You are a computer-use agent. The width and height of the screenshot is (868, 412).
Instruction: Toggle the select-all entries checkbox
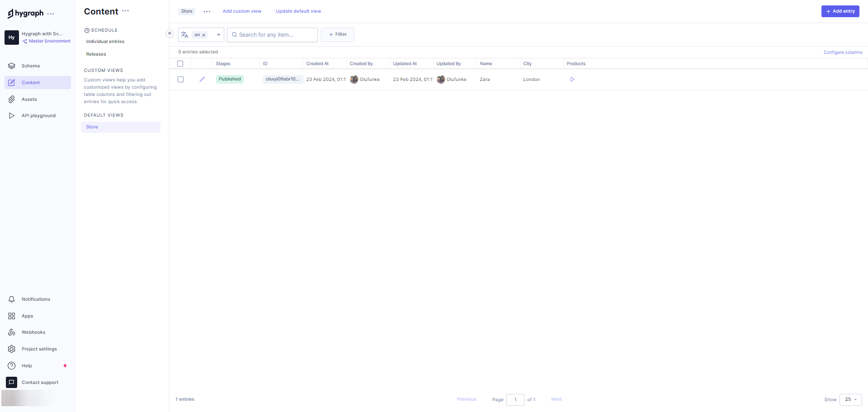[180, 64]
